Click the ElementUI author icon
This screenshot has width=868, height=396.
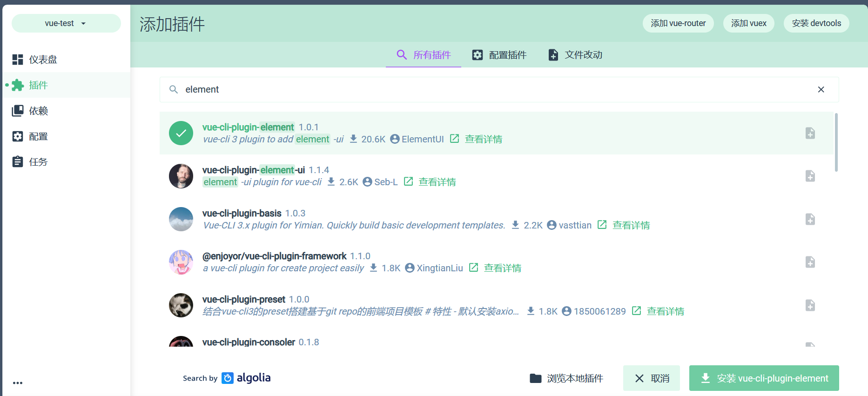coord(395,139)
